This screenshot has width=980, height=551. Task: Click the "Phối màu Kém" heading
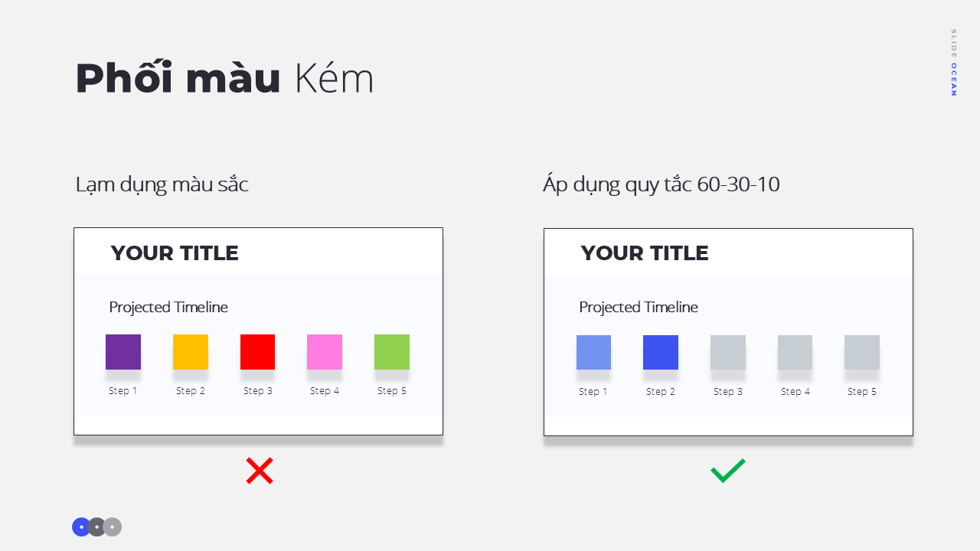click(224, 79)
